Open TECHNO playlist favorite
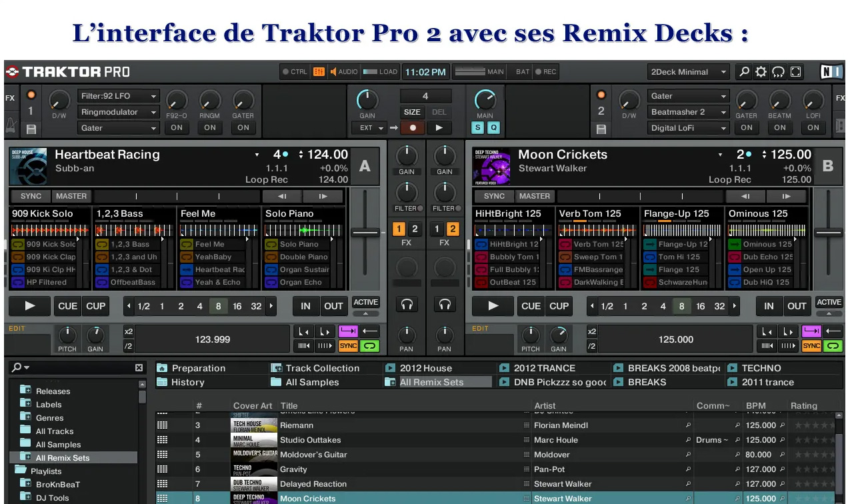Screen dimensions: 850x504 click(x=755, y=368)
